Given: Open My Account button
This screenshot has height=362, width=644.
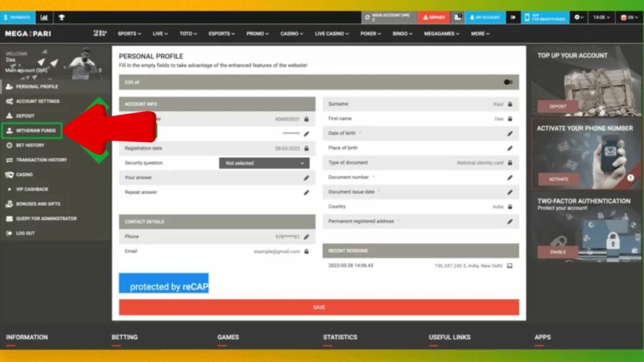Looking at the screenshot, I should (x=485, y=17).
